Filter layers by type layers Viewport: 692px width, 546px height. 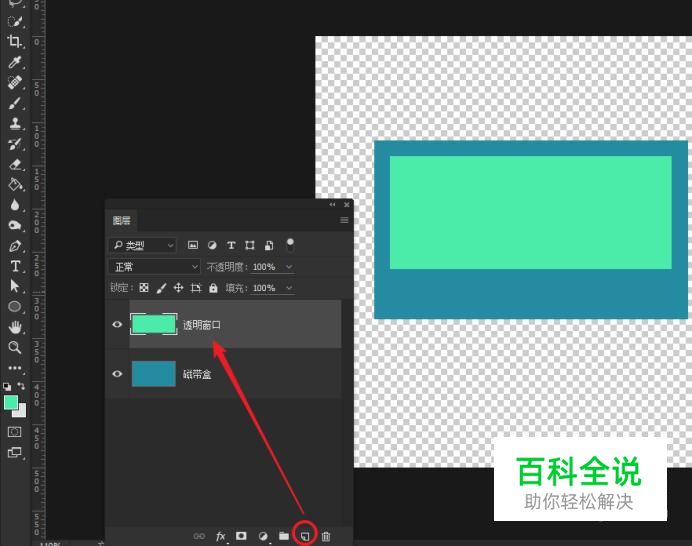(231, 245)
